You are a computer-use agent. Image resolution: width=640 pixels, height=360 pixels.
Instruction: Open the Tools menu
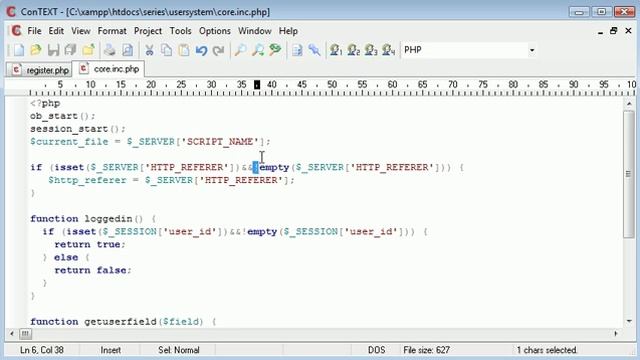(x=180, y=31)
